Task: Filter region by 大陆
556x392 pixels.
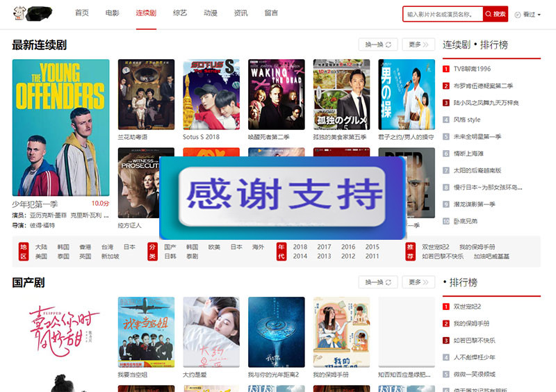Action: click(41, 247)
